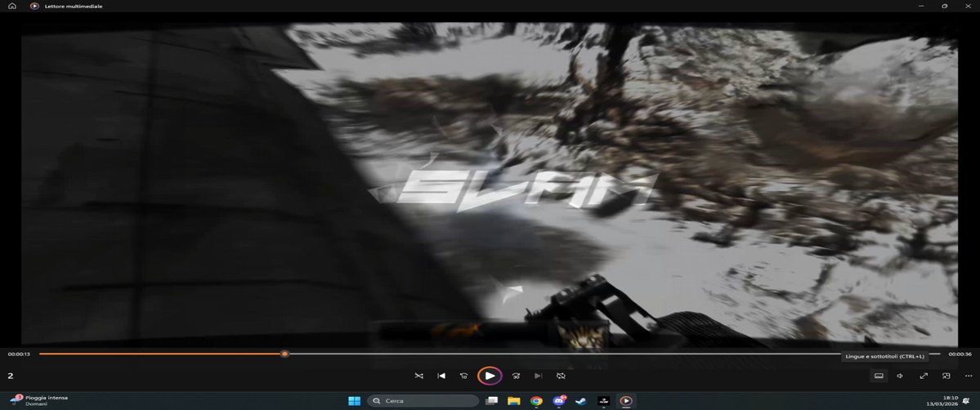Viewport: 980px width, 410px height.
Task: Click the media player taskbar icon
Action: click(x=625, y=401)
